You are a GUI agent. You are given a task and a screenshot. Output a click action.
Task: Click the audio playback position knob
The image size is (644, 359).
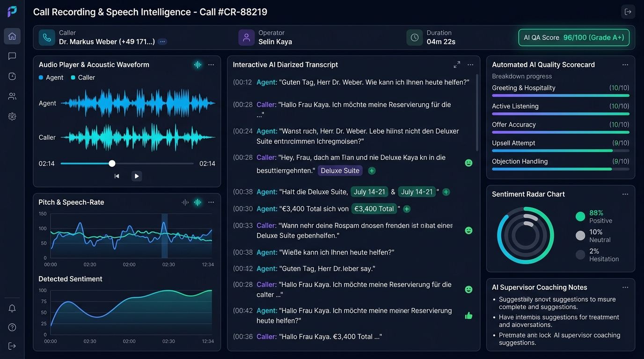pos(112,163)
